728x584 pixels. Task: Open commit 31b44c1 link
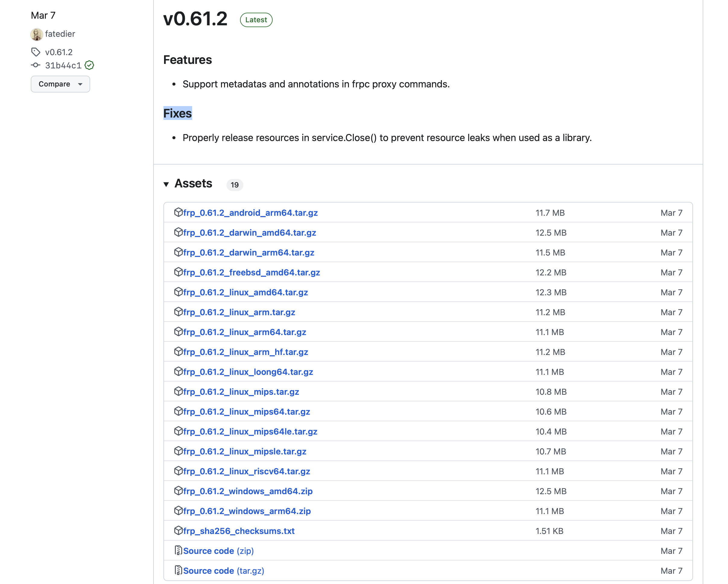(63, 65)
